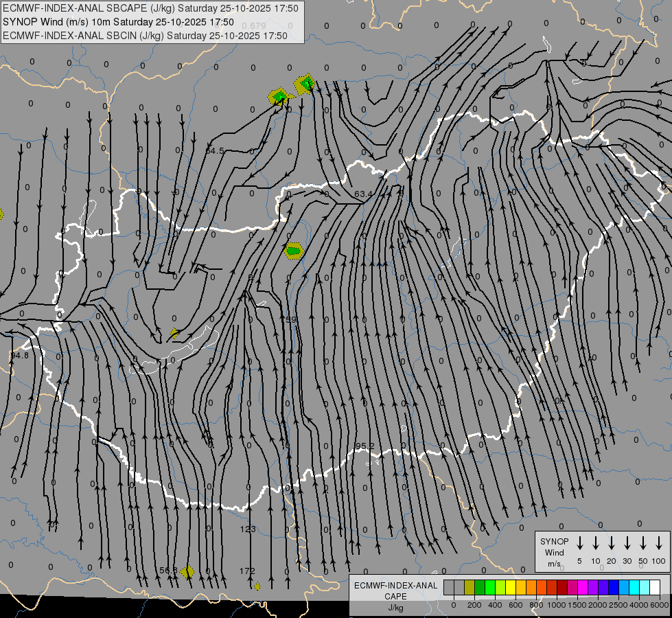
Task: Click the 95.2 value on the map
Action: [x=364, y=446]
